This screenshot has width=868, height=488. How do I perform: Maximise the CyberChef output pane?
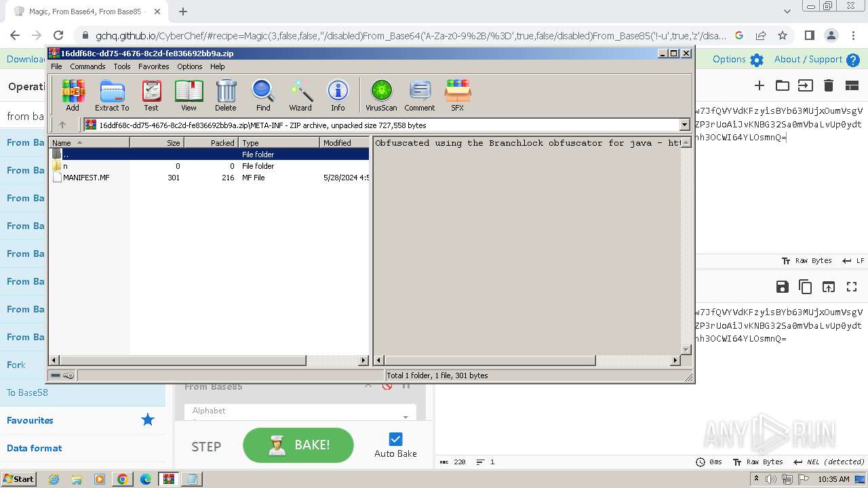[852, 287]
